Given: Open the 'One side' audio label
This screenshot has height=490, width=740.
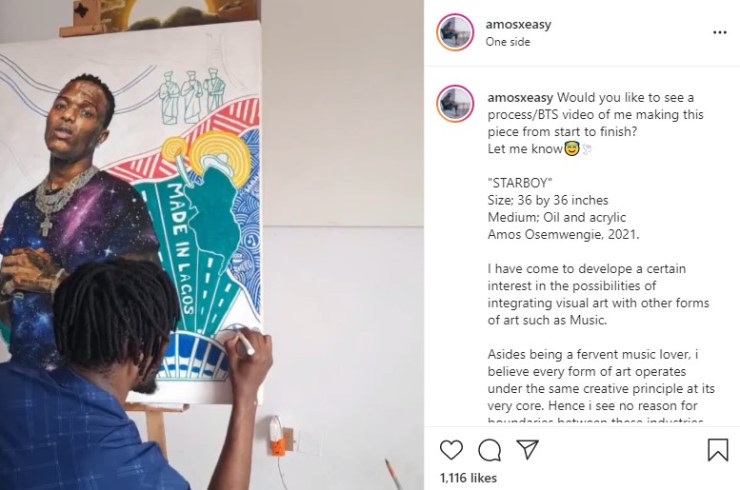Looking at the screenshot, I should coord(508,42).
